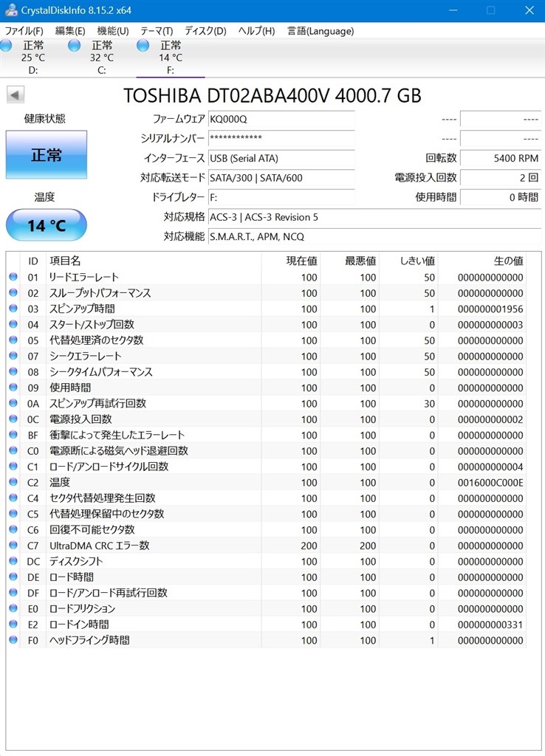The image size is (545, 756).
Task: Switch to disk C: at 32 °C
Action: [102, 58]
